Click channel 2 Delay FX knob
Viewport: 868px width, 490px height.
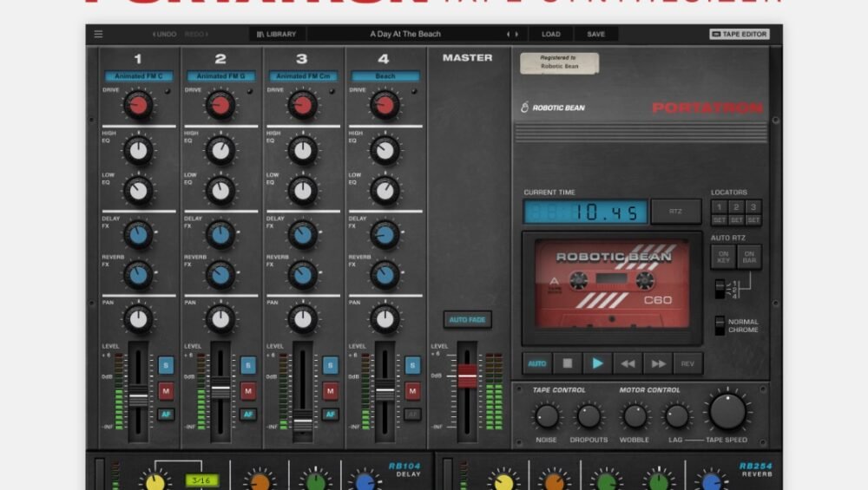coord(220,234)
